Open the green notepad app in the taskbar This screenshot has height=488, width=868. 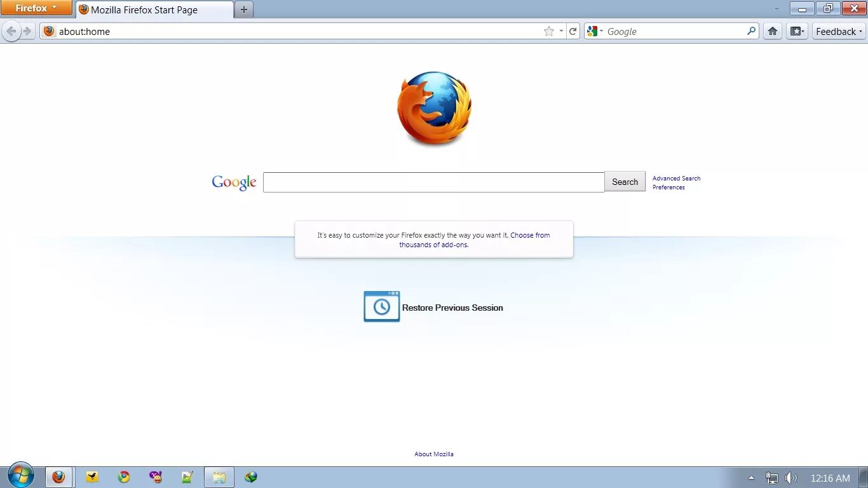tap(187, 477)
